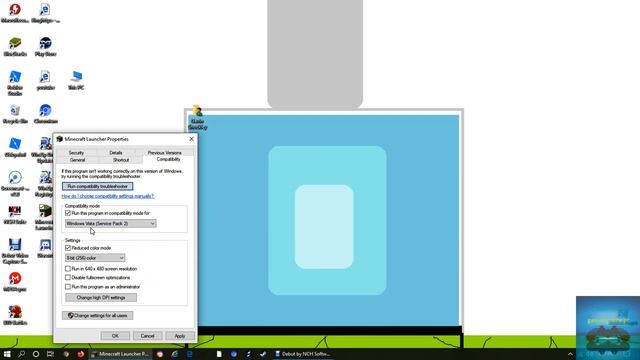Screen dimensions: 640x360
Task: Enable Run in 640 x 480 screen resolution
Action: point(68,269)
